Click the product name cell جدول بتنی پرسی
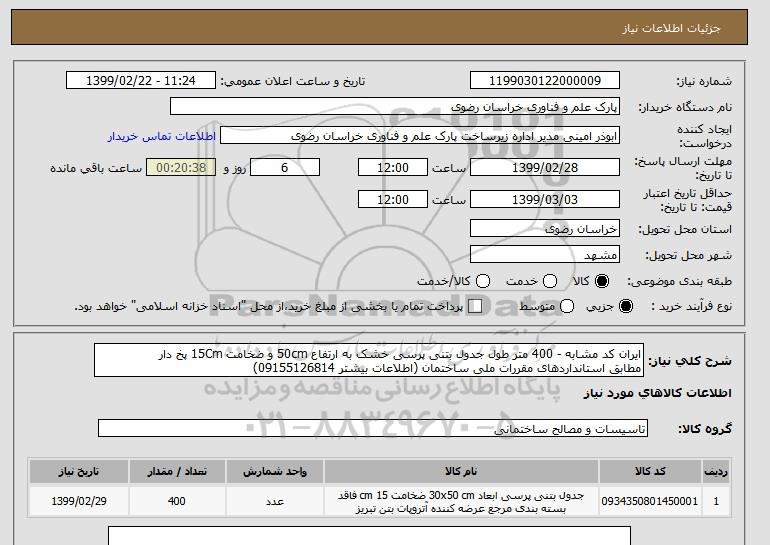 [x=461, y=502]
